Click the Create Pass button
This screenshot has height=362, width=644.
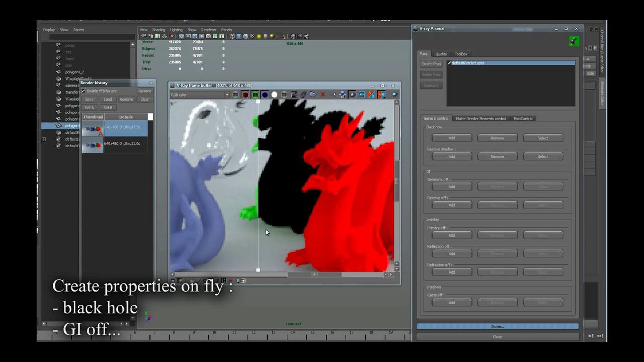point(431,64)
